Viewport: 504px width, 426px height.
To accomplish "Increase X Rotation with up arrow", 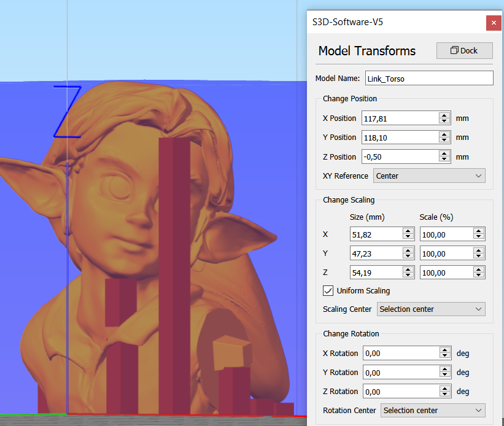I will [445, 350].
